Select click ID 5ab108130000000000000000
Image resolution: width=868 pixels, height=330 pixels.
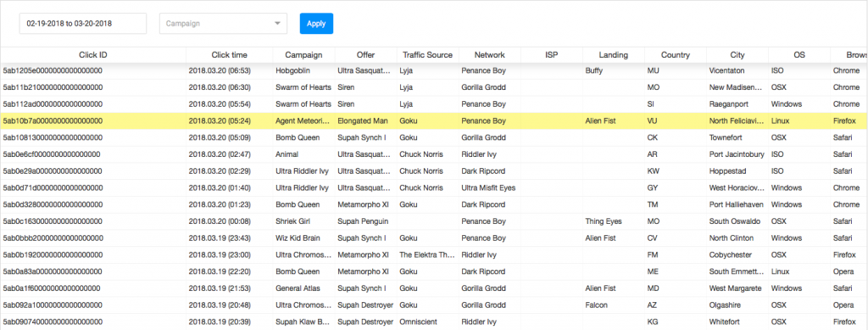tap(53, 137)
